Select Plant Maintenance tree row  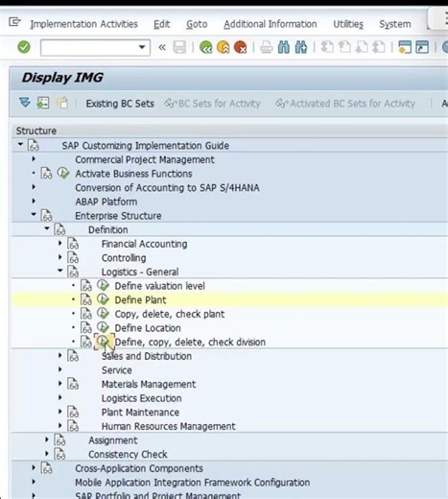140,413
